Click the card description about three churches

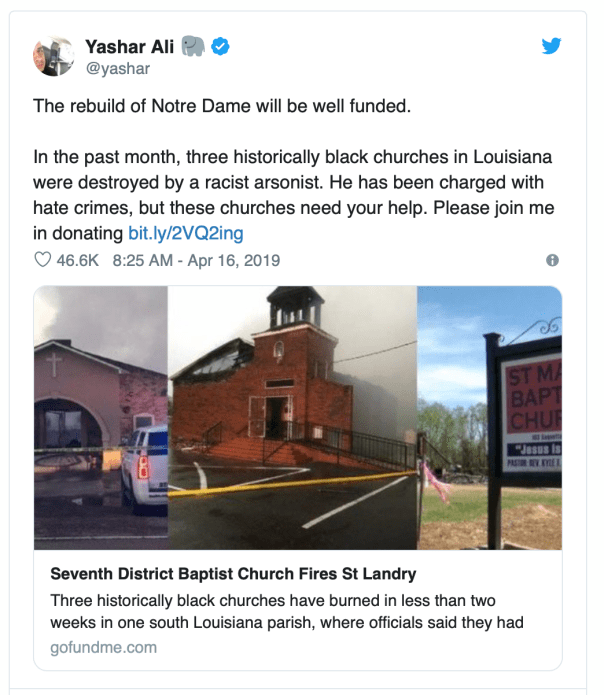coord(287,611)
